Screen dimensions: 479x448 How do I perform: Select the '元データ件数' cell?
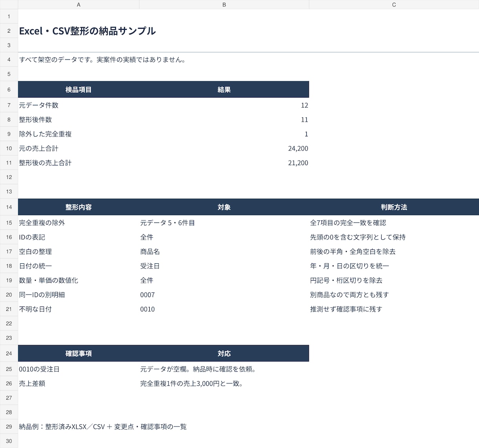pyautogui.click(x=79, y=105)
